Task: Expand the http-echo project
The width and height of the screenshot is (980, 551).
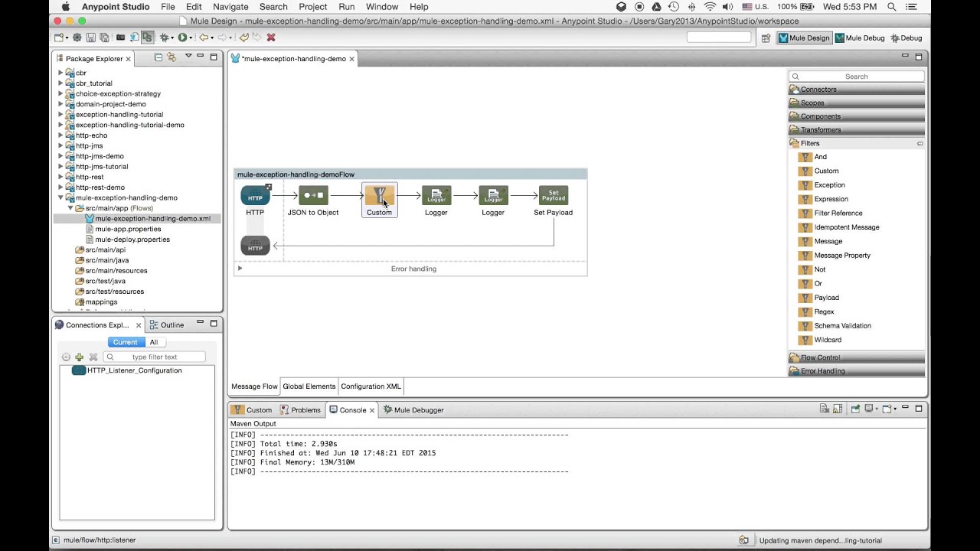Action: tap(60, 135)
